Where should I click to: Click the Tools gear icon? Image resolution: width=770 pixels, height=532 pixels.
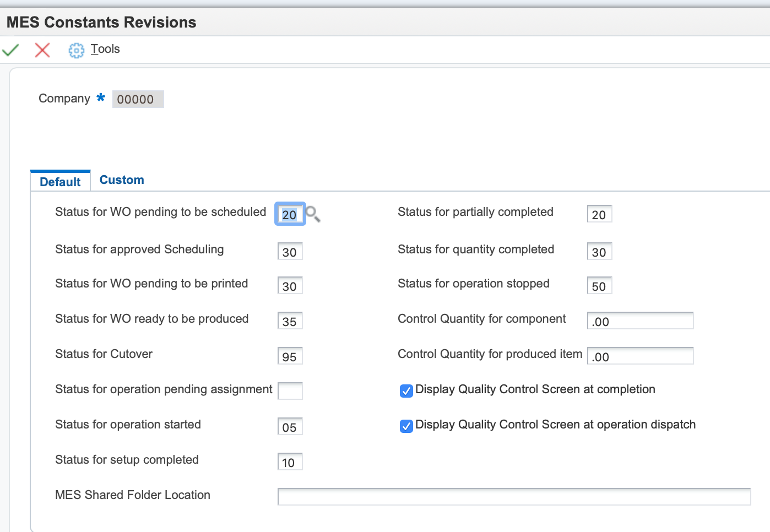coord(76,50)
